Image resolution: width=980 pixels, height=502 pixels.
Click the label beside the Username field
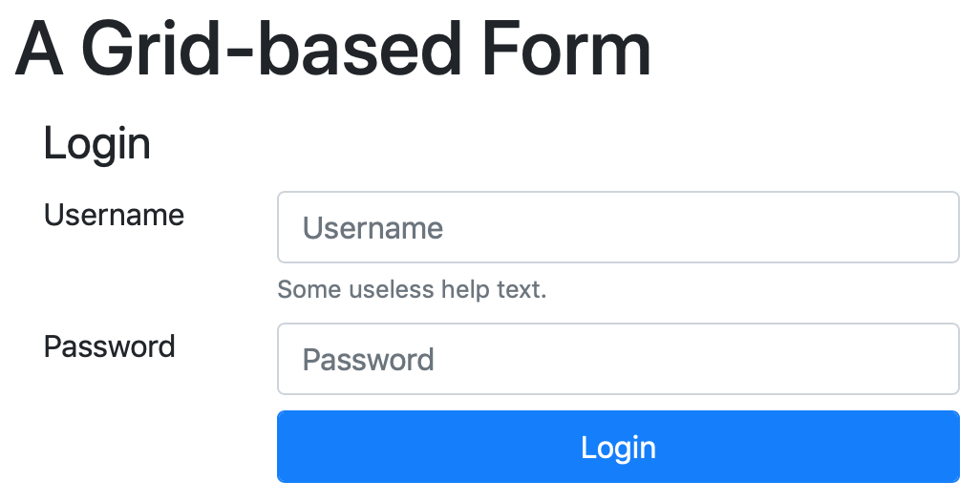pyautogui.click(x=114, y=215)
